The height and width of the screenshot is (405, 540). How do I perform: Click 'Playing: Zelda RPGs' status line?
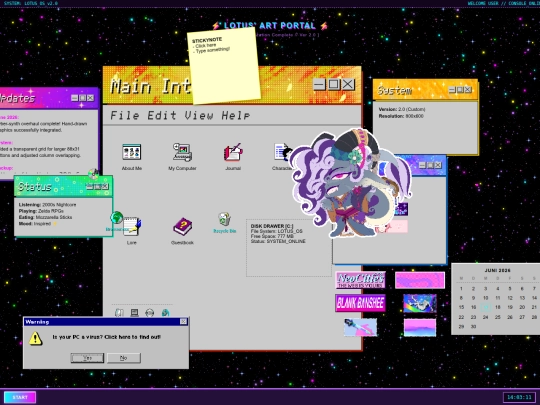41,211
